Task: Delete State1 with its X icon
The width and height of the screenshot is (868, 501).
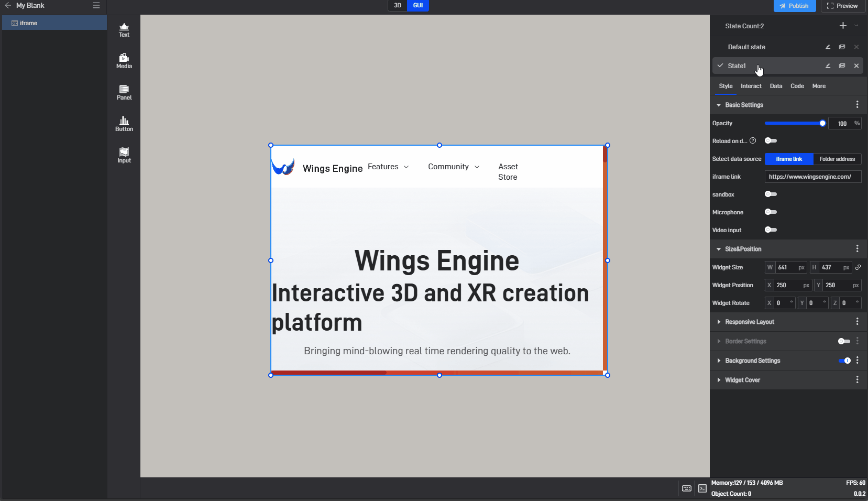Action: [x=856, y=66]
